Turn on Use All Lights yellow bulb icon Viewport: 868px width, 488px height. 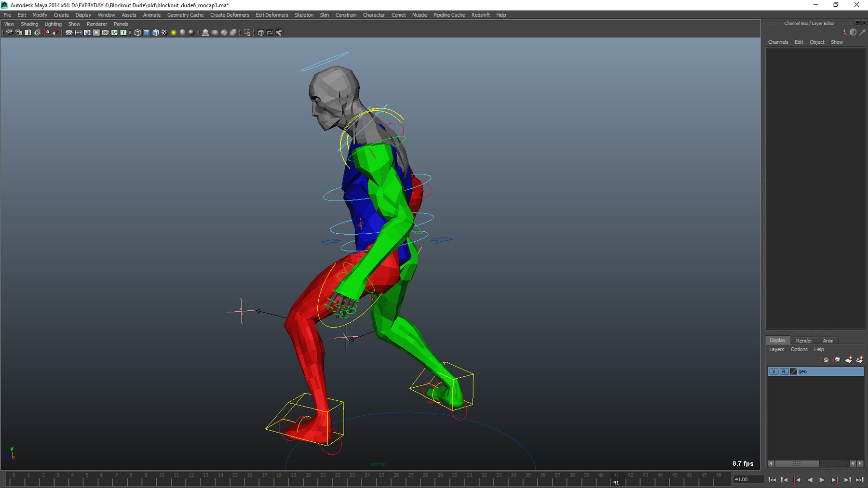tap(174, 33)
